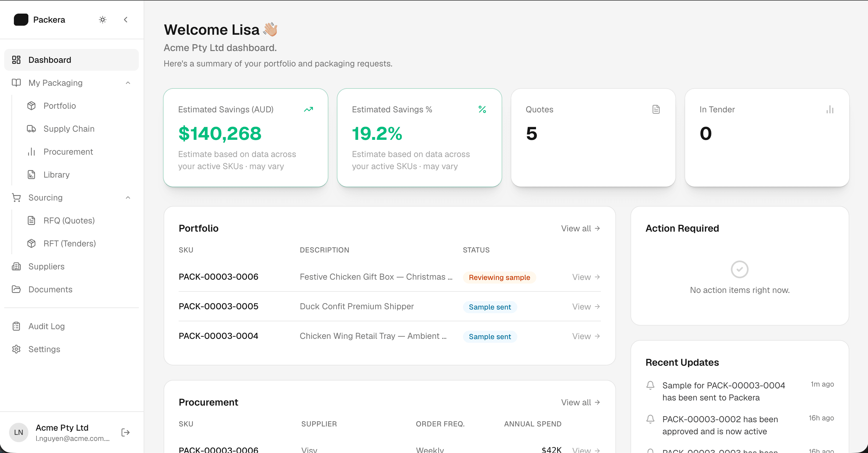Click the RFQ document icon
Viewport: 868px width, 453px height.
pyautogui.click(x=31, y=220)
